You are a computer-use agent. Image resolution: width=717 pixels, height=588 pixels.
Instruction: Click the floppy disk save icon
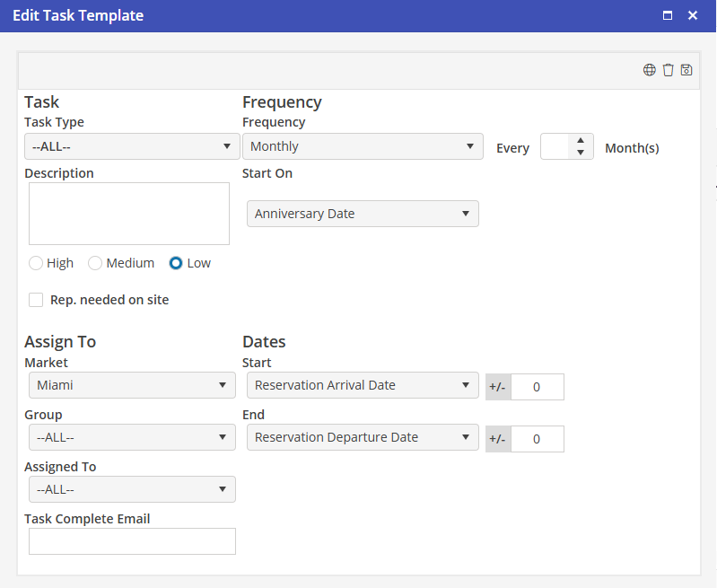(686, 70)
